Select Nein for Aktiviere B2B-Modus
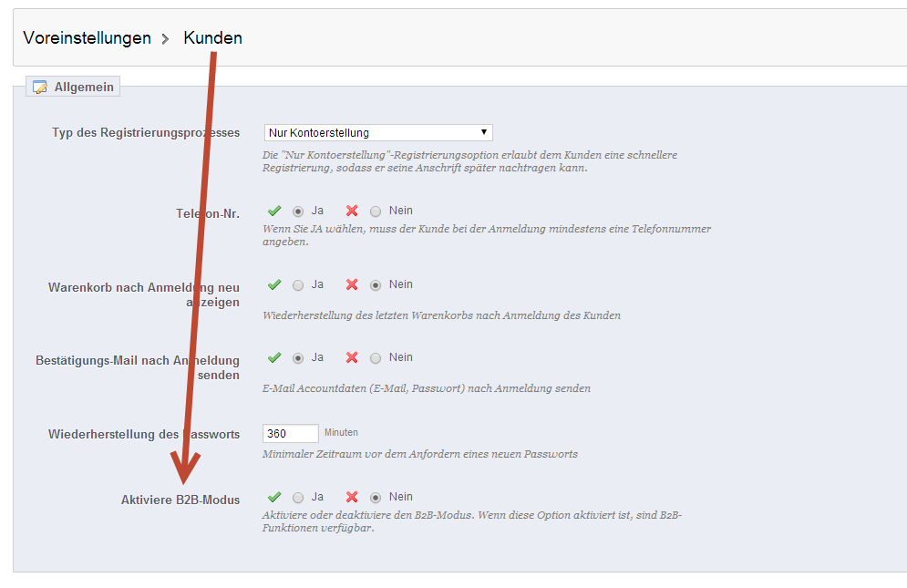 click(376, 498)
